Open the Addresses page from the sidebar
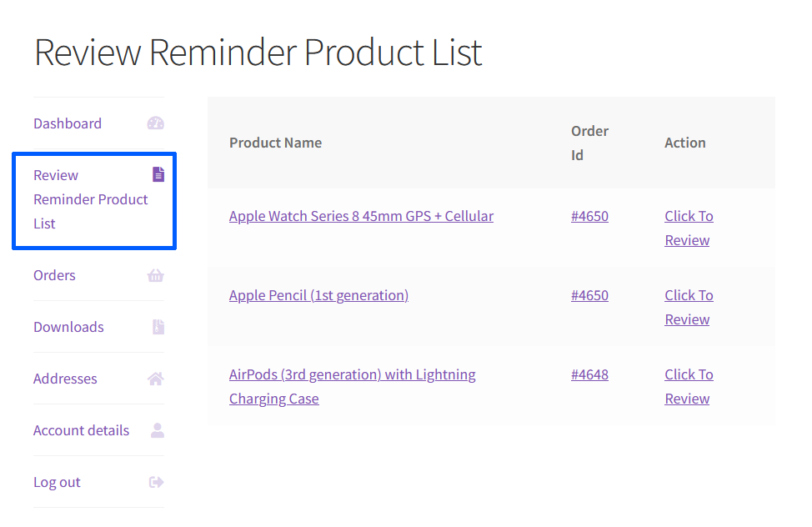Viewport: 812px width, 527px height. click(x=65, y=378)
